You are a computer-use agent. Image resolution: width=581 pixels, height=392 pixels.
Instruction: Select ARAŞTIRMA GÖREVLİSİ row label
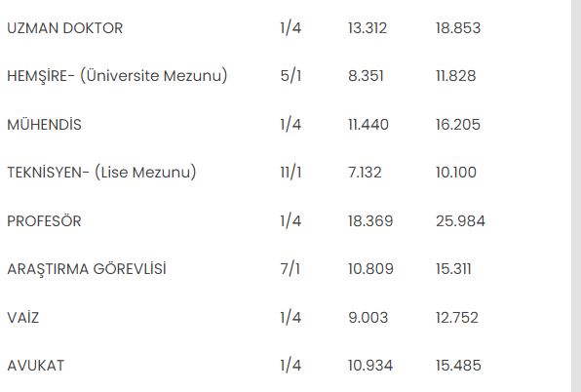pos(87,269)
